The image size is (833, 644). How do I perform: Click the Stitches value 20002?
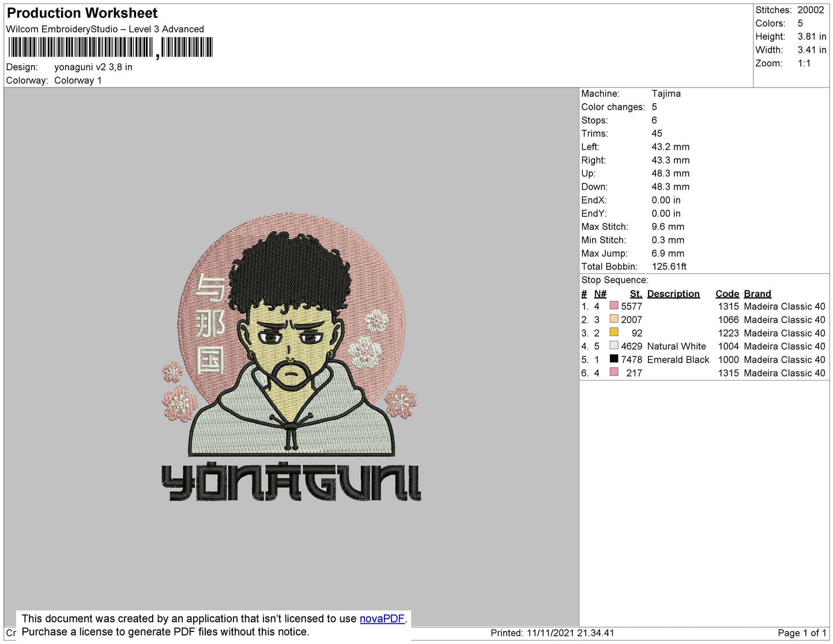(x=811, y=10)
